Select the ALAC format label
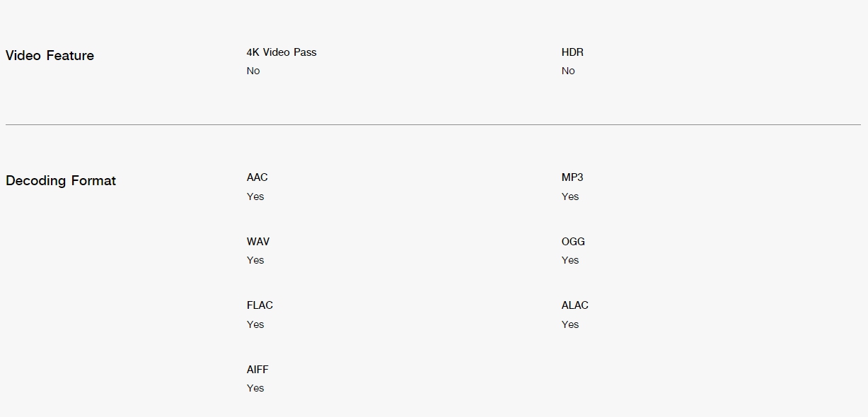 click(575, 305)
